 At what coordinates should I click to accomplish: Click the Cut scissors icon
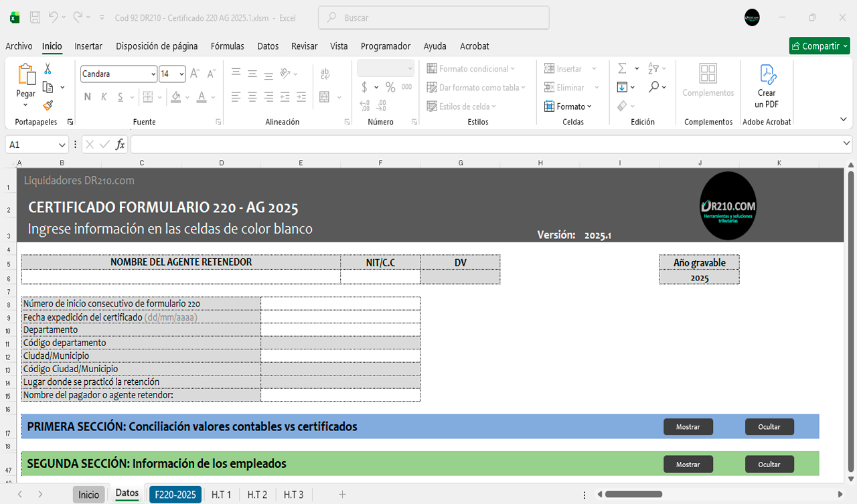click(48, 69)
